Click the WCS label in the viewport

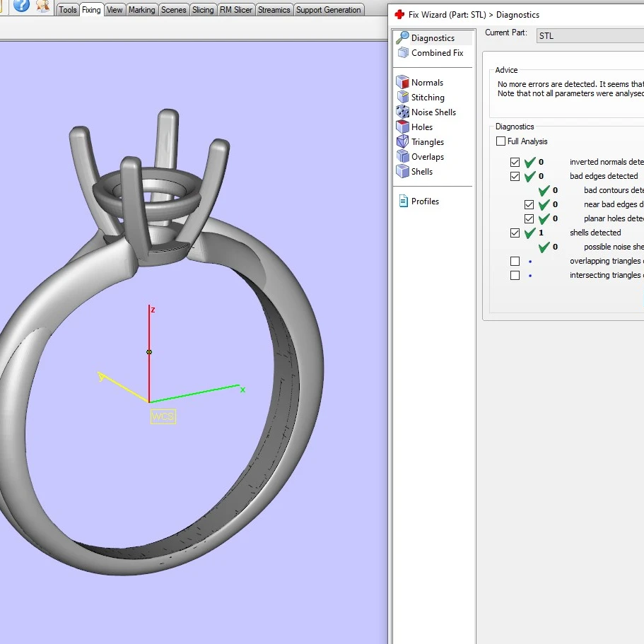163,417
